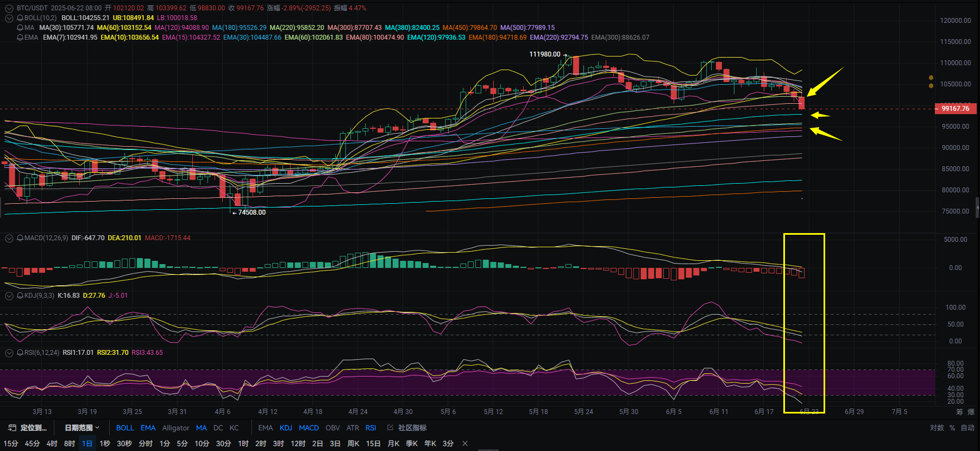The width and height of the screenshot is (980, 451).
Task: Collapse the BOLL indicator row chevron
Action: click(9, 18)
